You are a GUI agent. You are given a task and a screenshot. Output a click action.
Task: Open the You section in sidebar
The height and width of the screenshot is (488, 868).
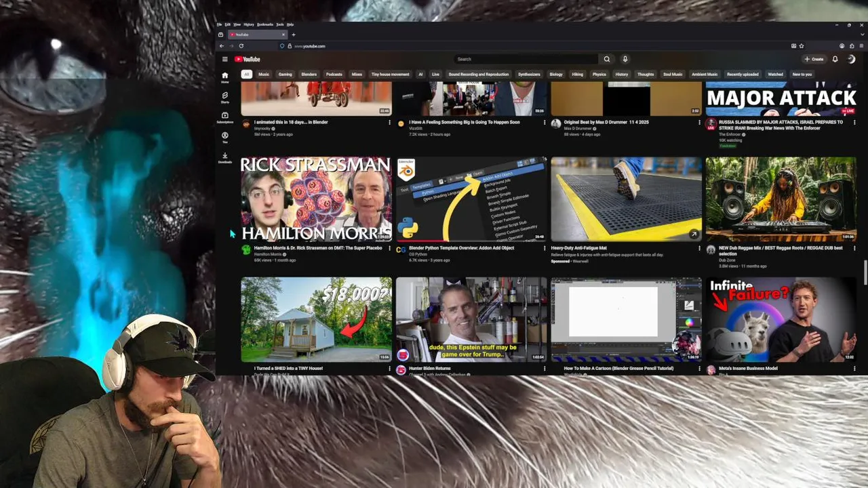pos(225,137)
